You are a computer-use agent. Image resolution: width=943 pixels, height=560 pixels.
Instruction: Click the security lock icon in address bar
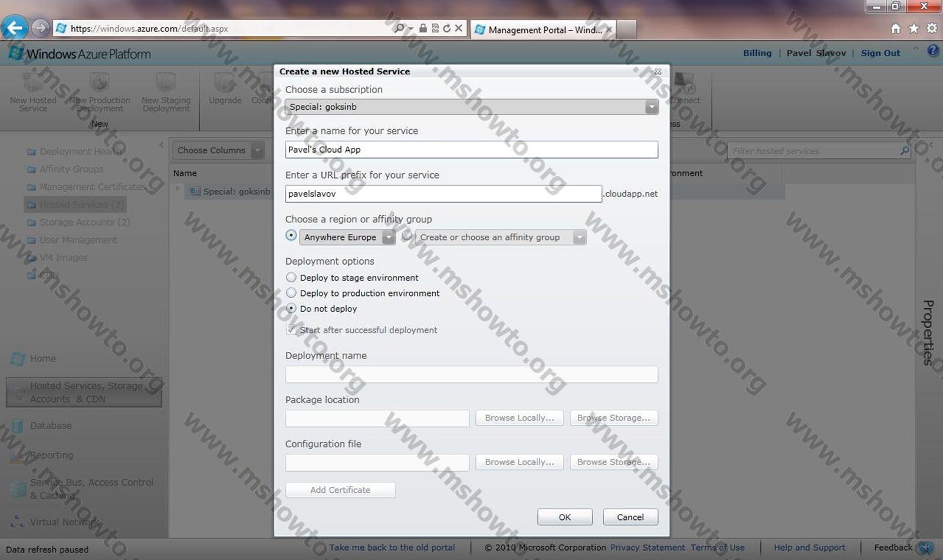point(423,28)
